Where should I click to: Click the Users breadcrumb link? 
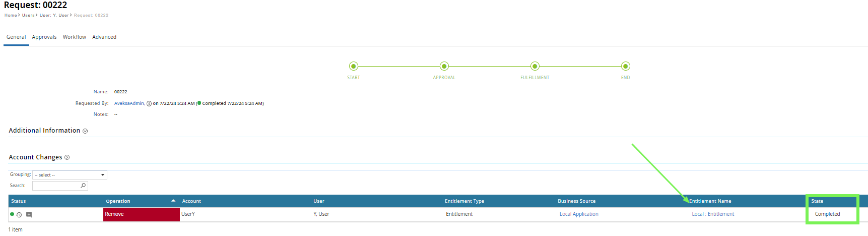tap(28, 16)
